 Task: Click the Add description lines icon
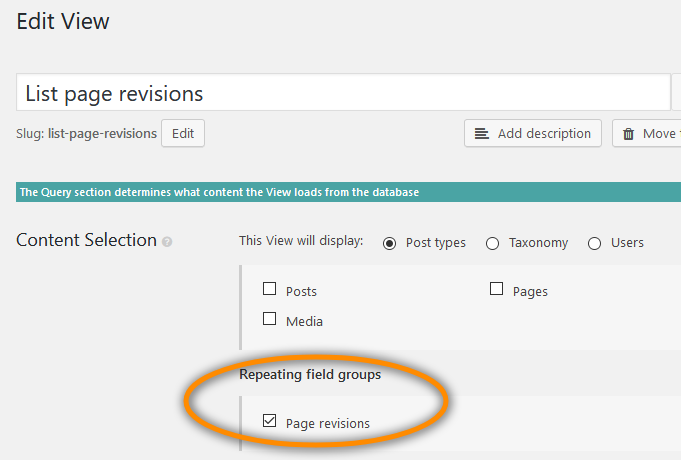click(482, 134)
